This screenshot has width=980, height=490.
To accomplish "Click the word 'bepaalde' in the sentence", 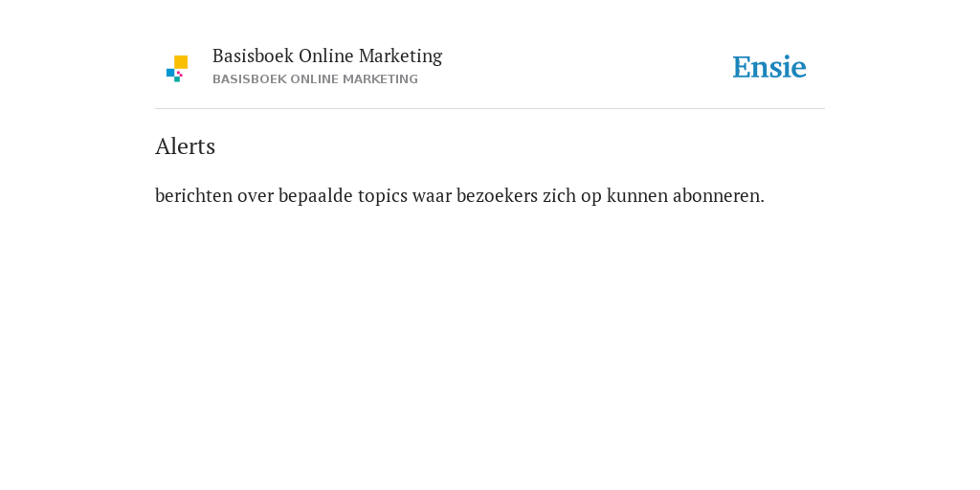I will click(x=316, y=195).
